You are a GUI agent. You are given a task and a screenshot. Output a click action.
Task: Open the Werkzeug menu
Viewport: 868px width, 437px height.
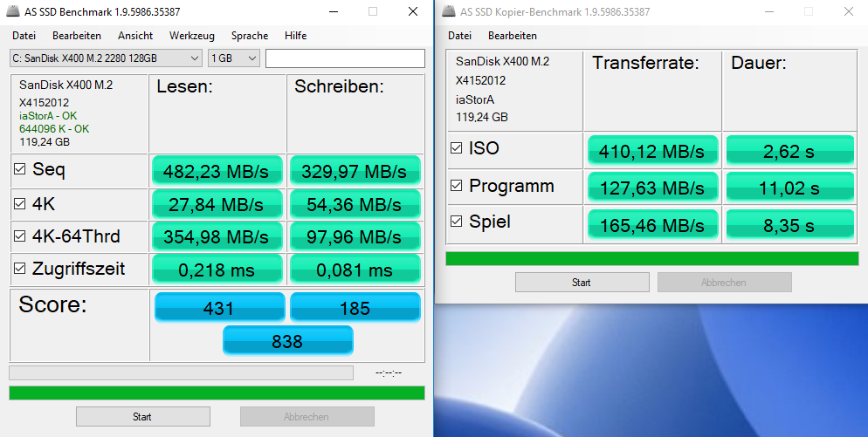(192, 36)
